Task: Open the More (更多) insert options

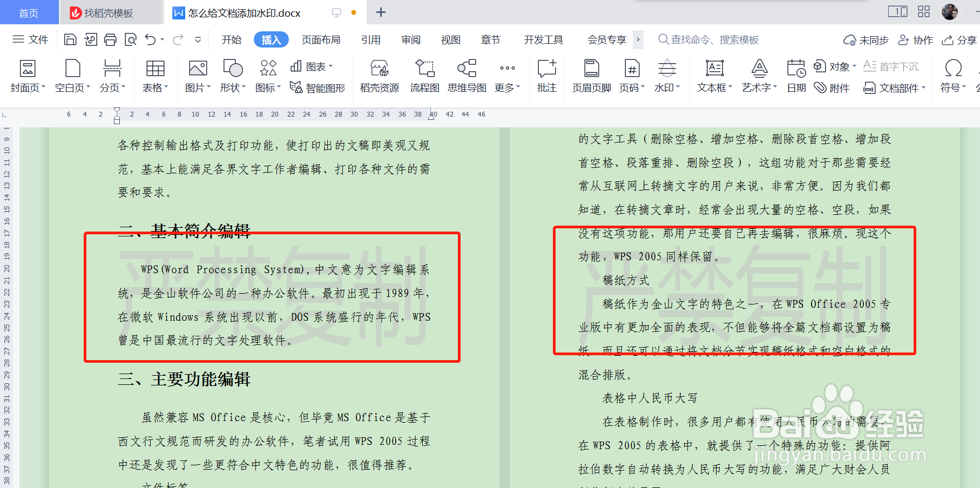Action: pos(507,76)
